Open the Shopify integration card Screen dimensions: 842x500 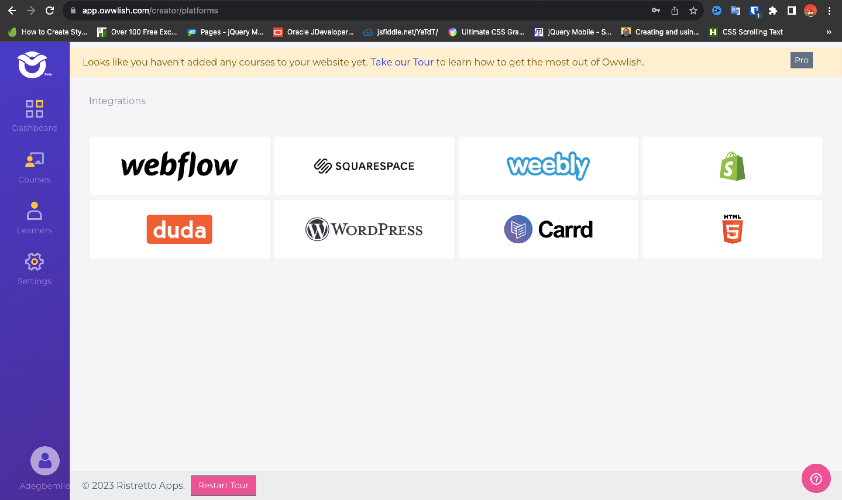[732, 165]
